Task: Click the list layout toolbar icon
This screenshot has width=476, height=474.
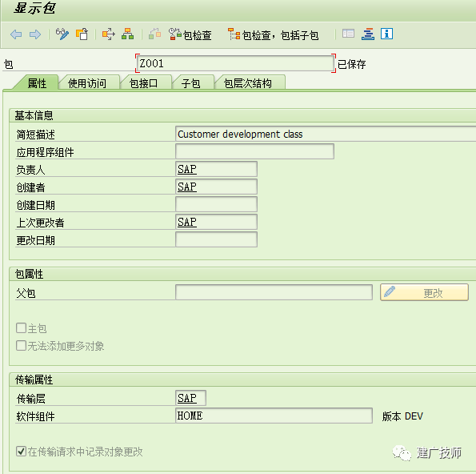Action: (348, 34)
